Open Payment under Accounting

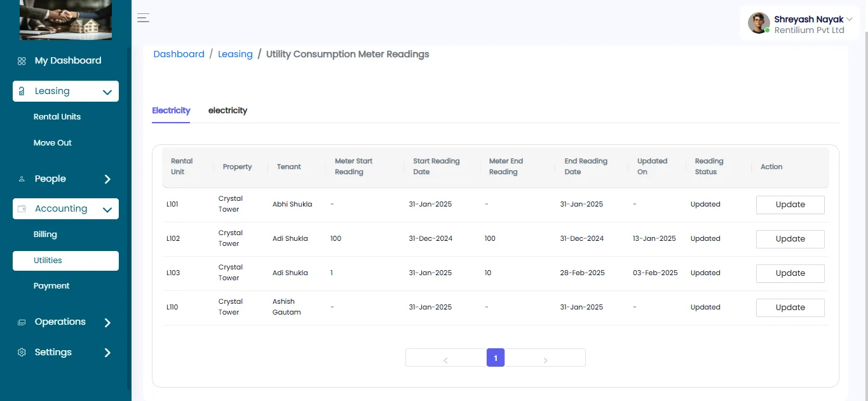(x=51, y=286)
